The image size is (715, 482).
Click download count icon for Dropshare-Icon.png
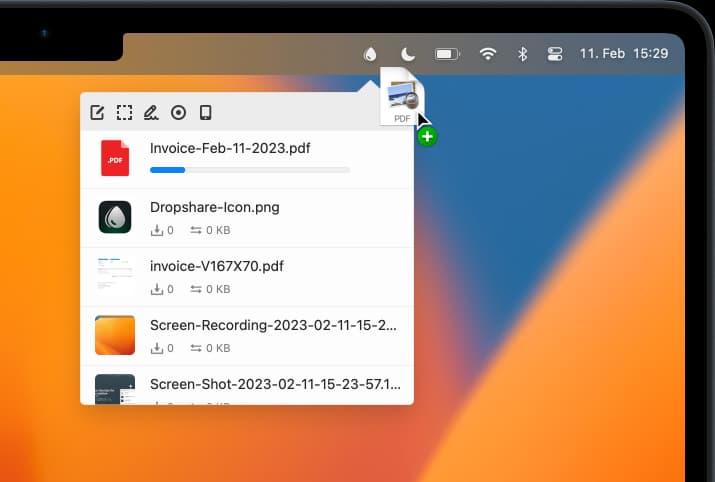point(156,230)
